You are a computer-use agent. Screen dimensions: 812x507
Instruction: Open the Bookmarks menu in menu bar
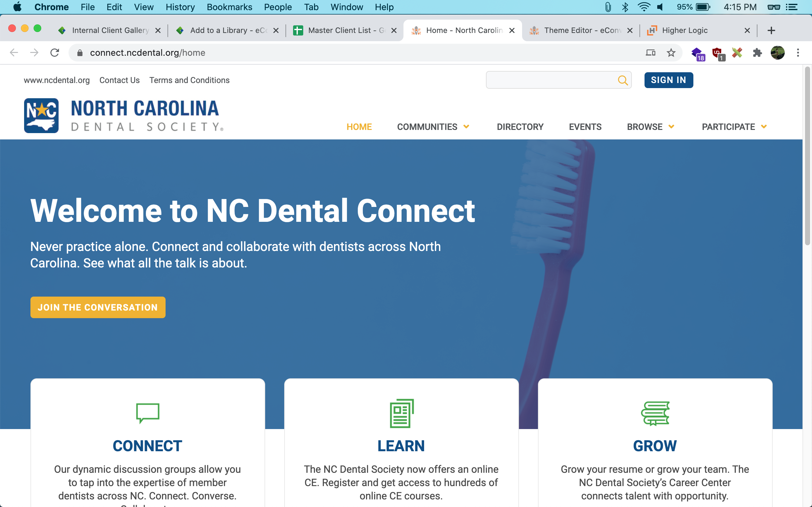tap(229, 7)
